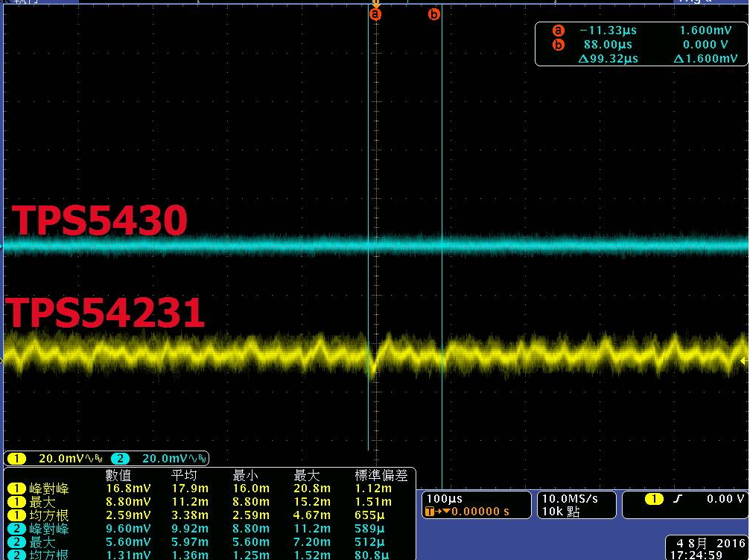Image resolution: width=750 pixels, height=560 pixels.
Task: Click the red TPS5430 waveform label
Action: [99, 220]
